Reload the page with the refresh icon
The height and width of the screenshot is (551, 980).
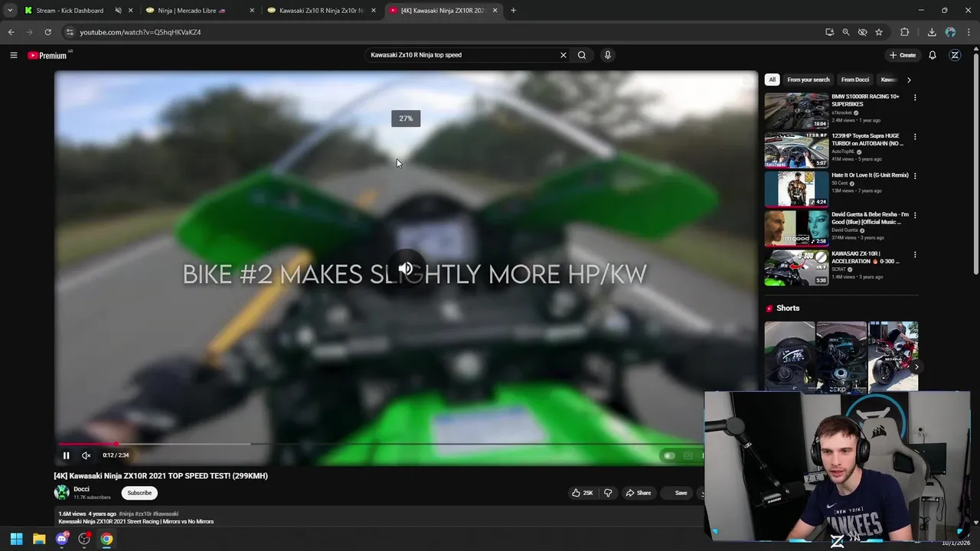(47, 32)
